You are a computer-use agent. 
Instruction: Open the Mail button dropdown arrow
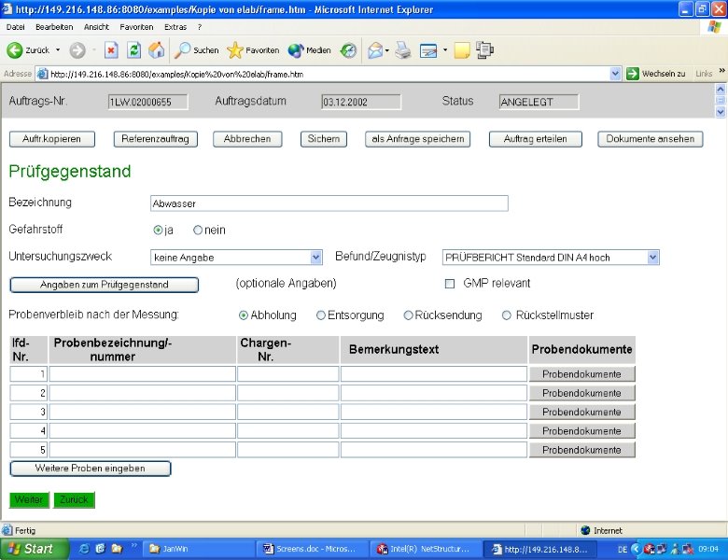click(386, 50)
